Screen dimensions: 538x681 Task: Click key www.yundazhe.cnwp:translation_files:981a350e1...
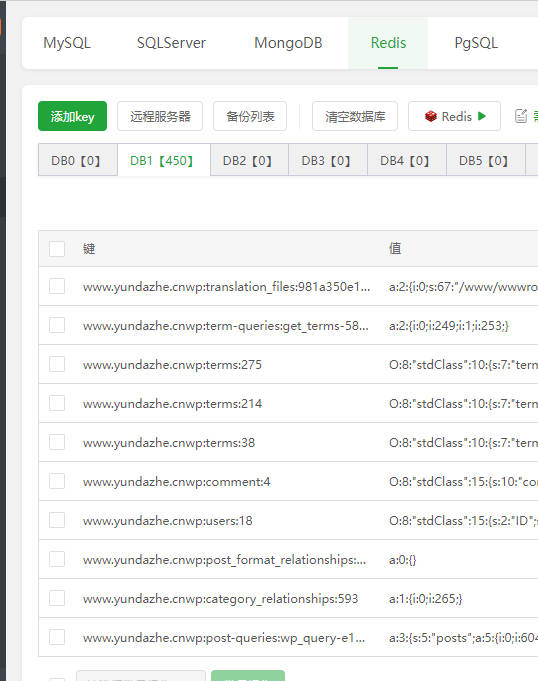pos(226,287)
